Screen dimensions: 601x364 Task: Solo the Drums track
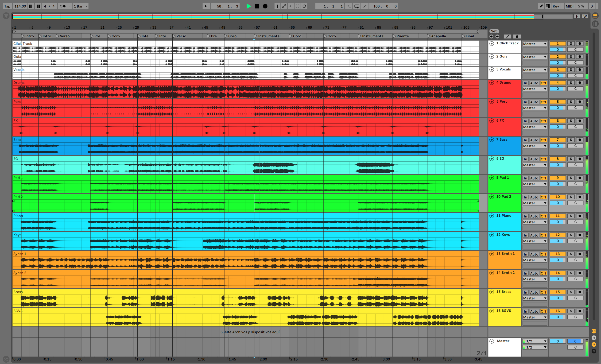[571, 83]
